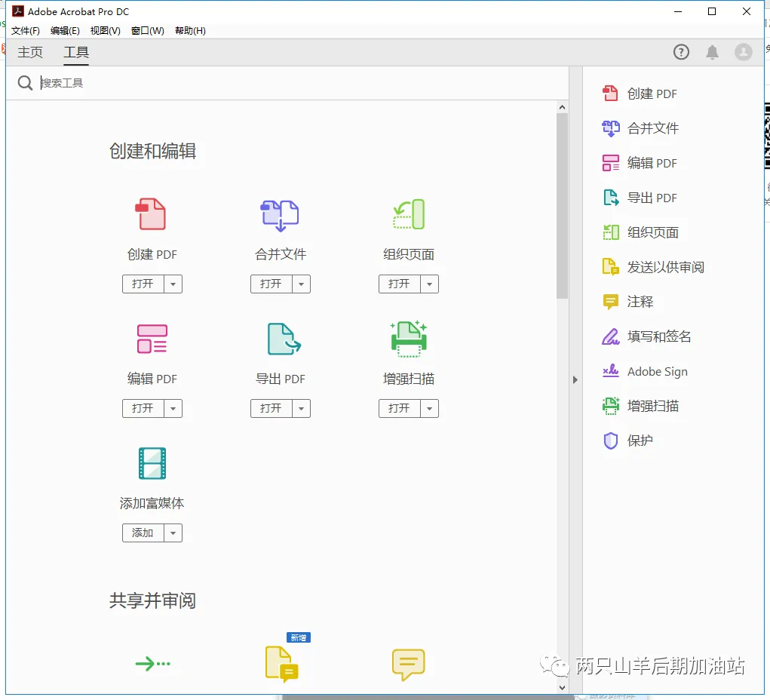This screenshot has height=700, width=770.
Task: Click the 搜索工具 search input field
Action: point(302,83)
